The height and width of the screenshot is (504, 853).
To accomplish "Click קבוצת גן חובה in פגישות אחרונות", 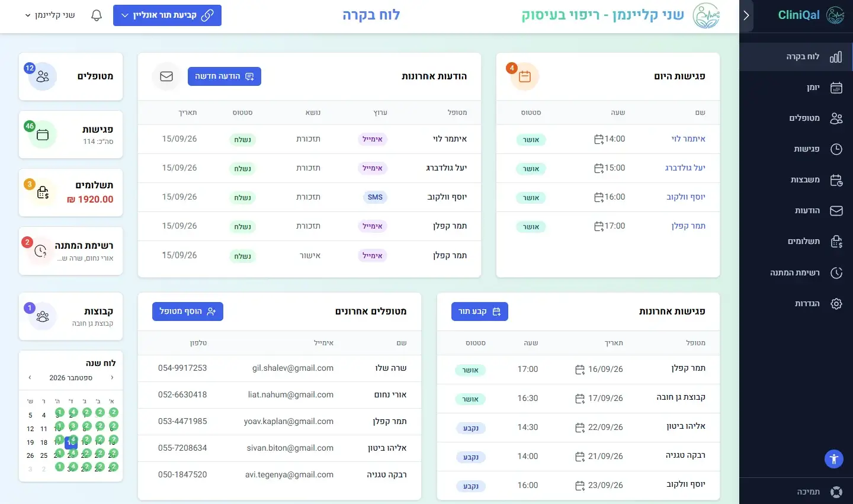I will [681, 397].
